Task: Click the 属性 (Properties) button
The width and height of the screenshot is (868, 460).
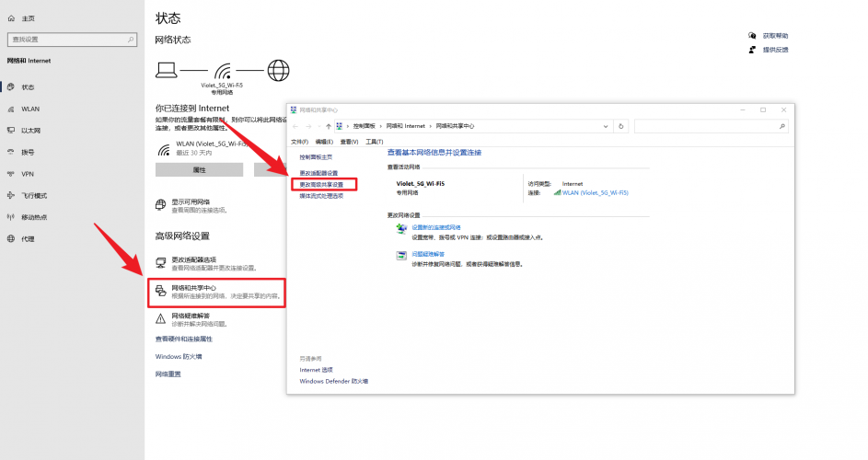Action: 199,170
